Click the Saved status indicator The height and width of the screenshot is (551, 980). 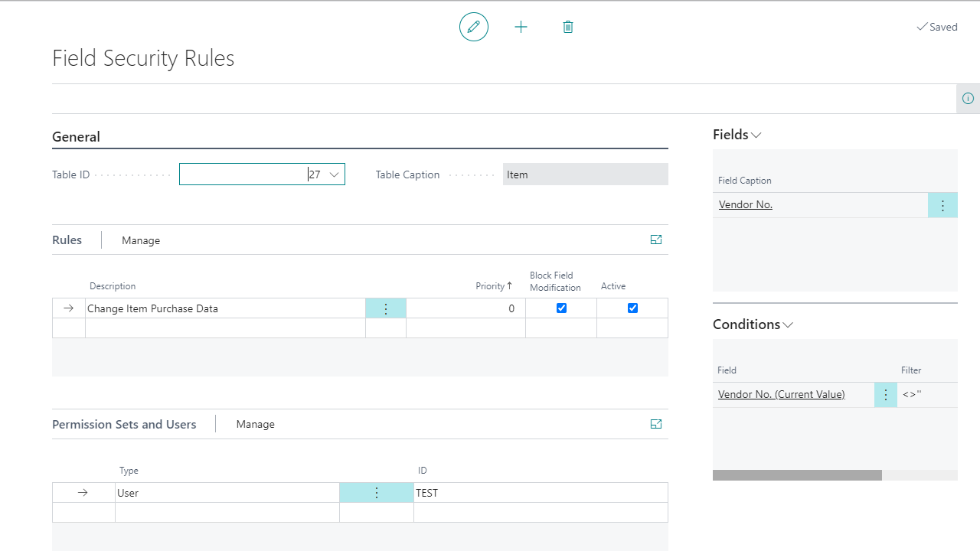coord(937,27)
